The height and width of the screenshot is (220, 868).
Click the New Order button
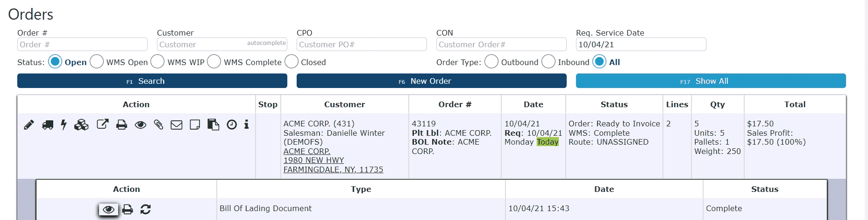(432, 81)
